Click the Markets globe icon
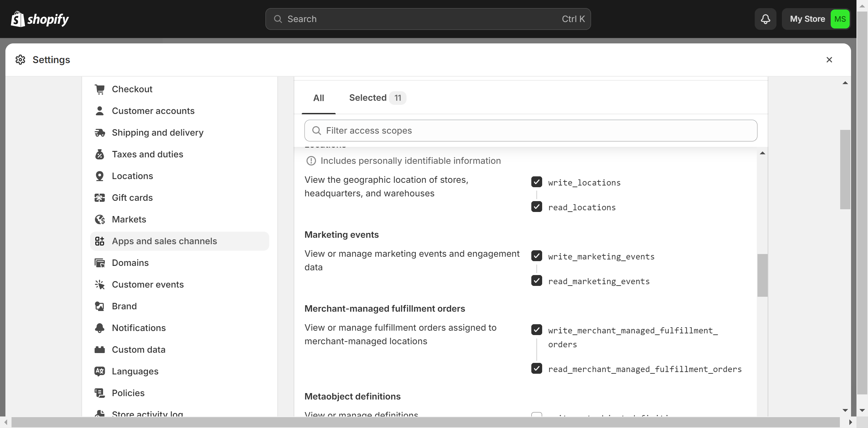868x428 pixels. tap(100, 219)
